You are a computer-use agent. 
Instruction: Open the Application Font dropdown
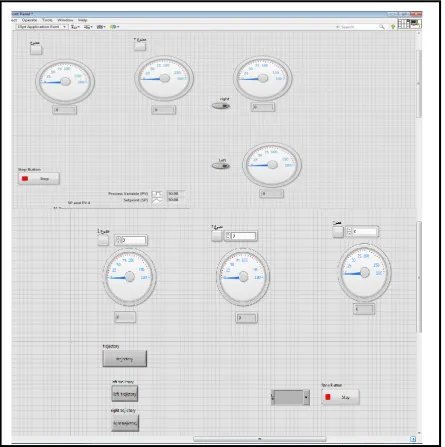tap(41, 27)
